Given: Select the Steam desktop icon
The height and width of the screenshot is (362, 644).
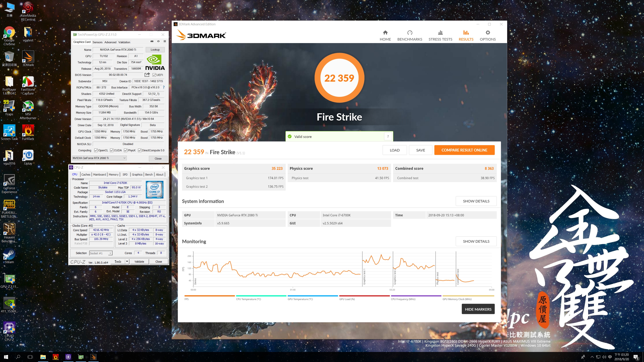Looking at the screenshot, I should (9, 256).
